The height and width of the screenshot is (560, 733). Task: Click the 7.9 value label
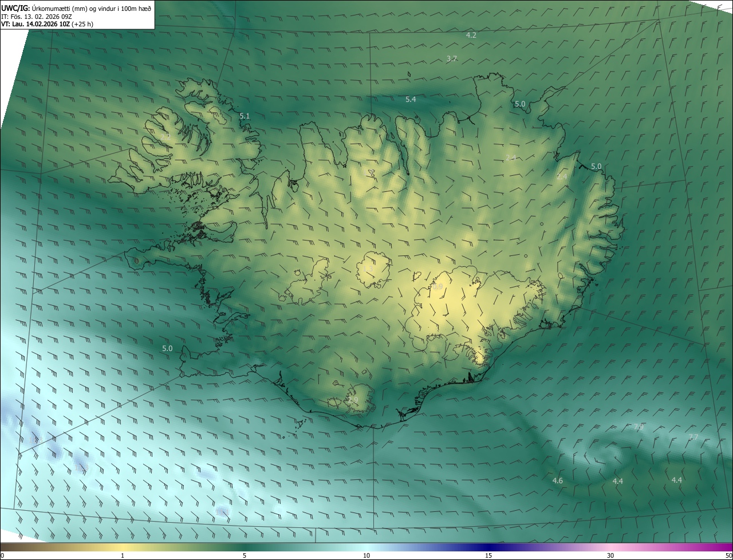coord(639,427)
